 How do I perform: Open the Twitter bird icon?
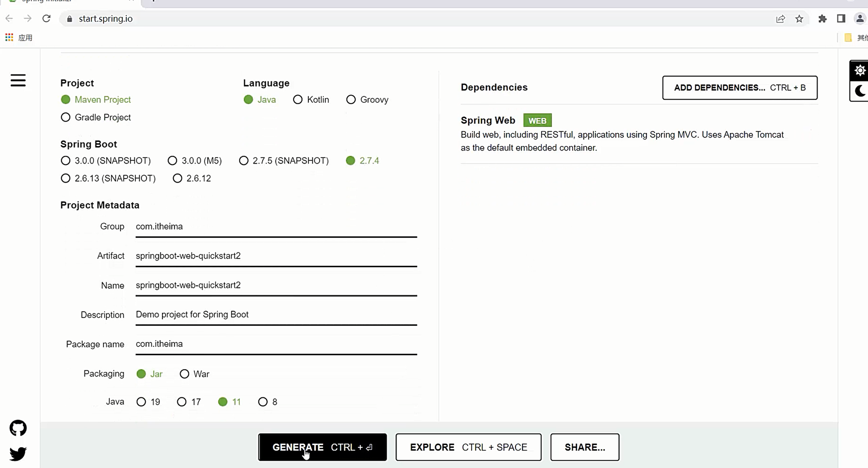(18, 454)
